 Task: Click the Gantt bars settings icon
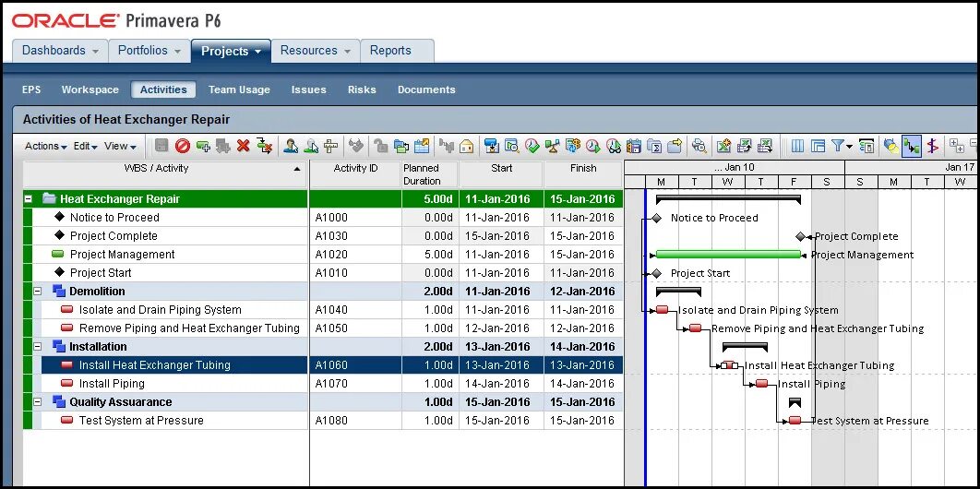click(866, 146)
